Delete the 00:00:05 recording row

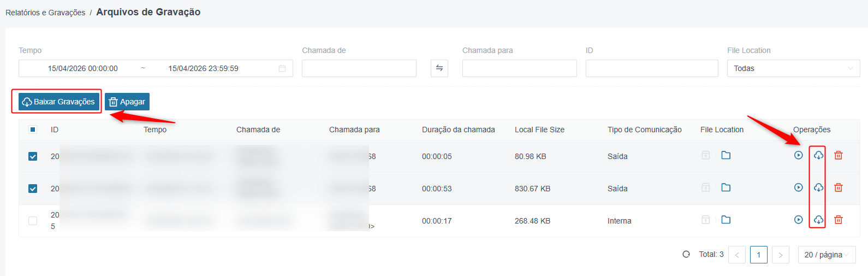[x=839, y=155]
